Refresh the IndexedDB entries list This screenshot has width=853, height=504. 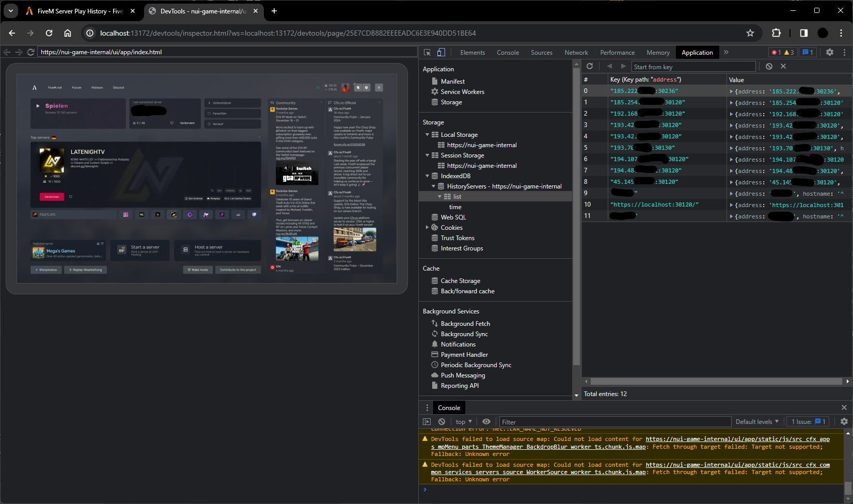(x=590, y=67)
